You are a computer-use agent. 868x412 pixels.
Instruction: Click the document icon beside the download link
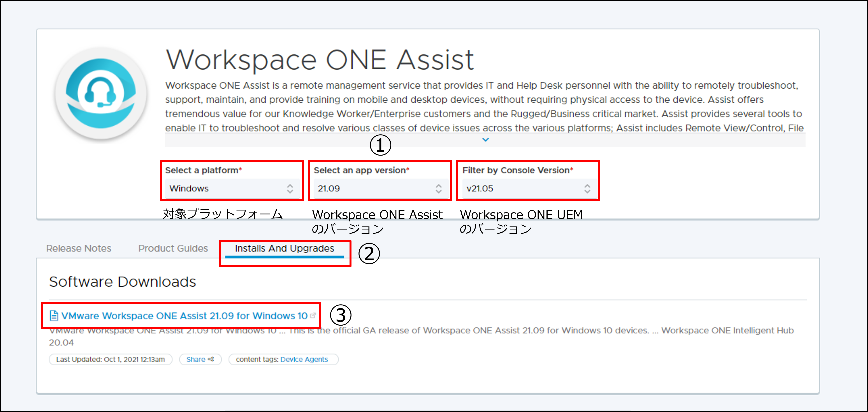[x=54, y=316]
